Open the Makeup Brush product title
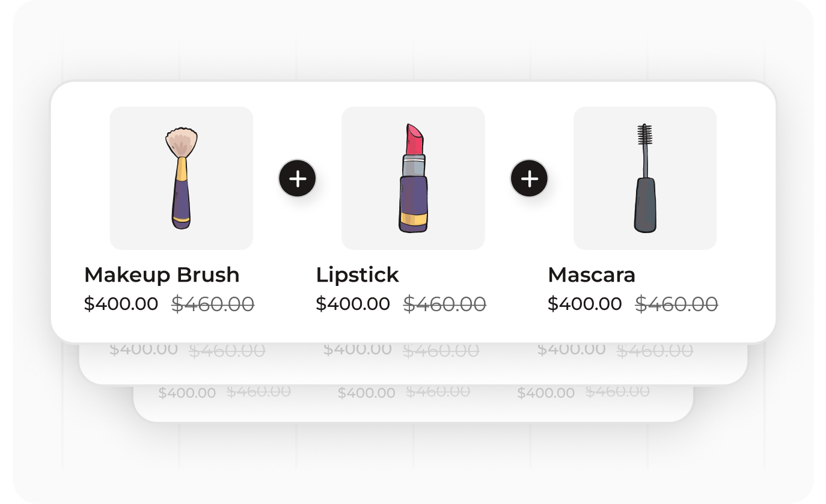 click(x=162, y=275)
